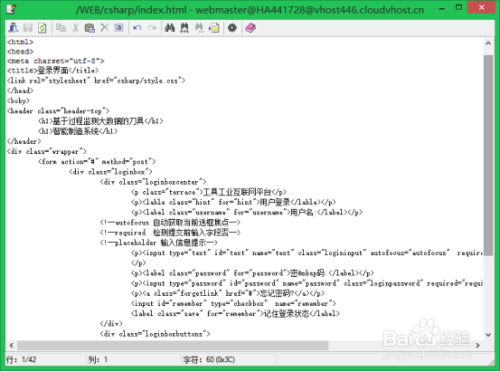
Task: Click the p class="terrace" line
Action: click(x=209, y=192)
